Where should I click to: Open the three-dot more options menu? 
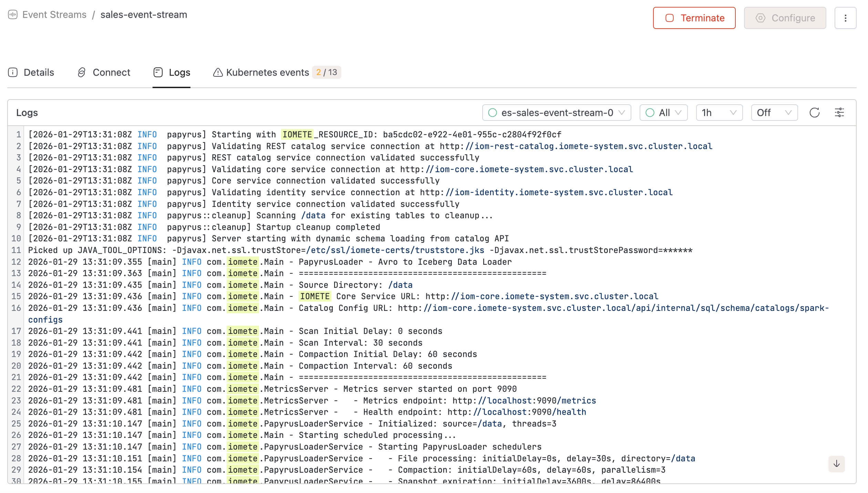click(x=845, y=18)
